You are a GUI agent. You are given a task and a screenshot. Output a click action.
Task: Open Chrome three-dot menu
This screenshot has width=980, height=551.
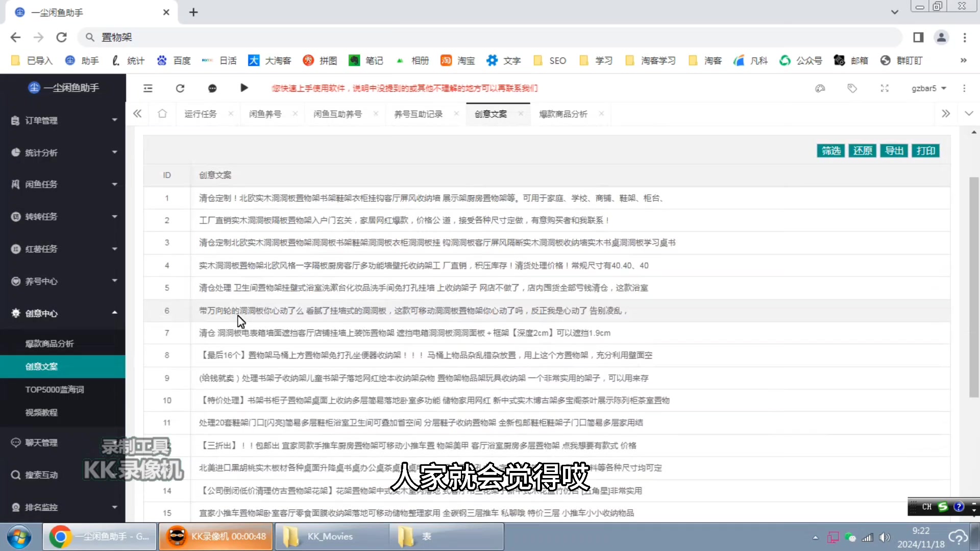pyautogui.click(x=965, y=37)
